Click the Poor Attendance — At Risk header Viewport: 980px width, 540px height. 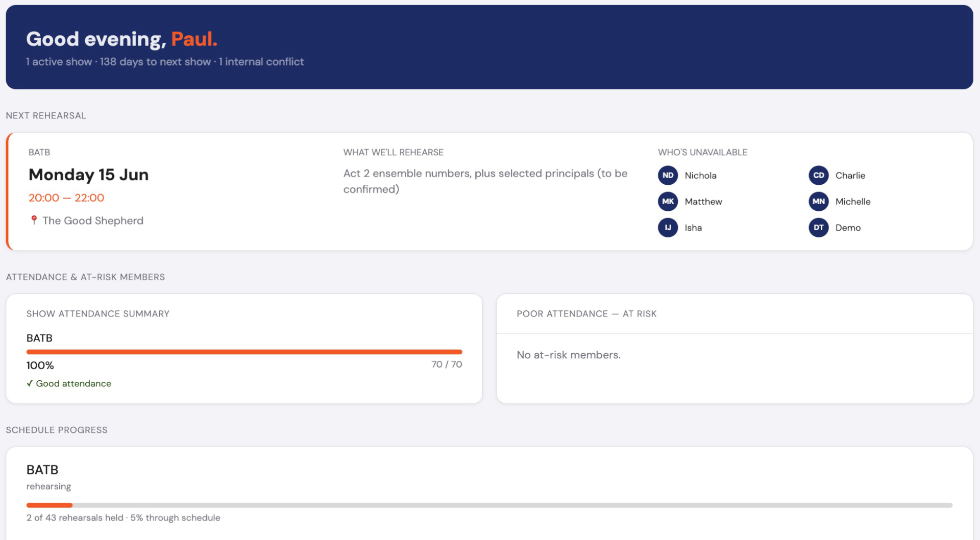[586, 314]
